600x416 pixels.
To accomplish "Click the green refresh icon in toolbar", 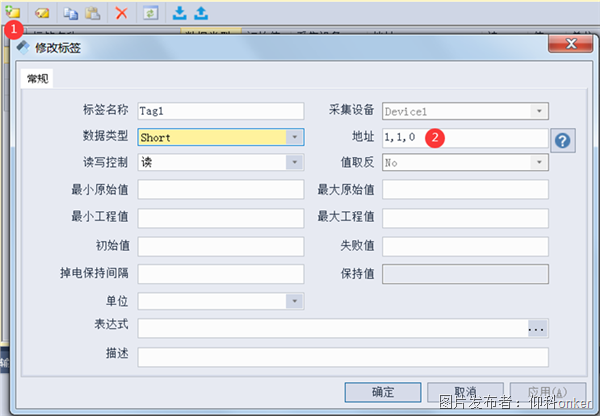I will (151, 13).
